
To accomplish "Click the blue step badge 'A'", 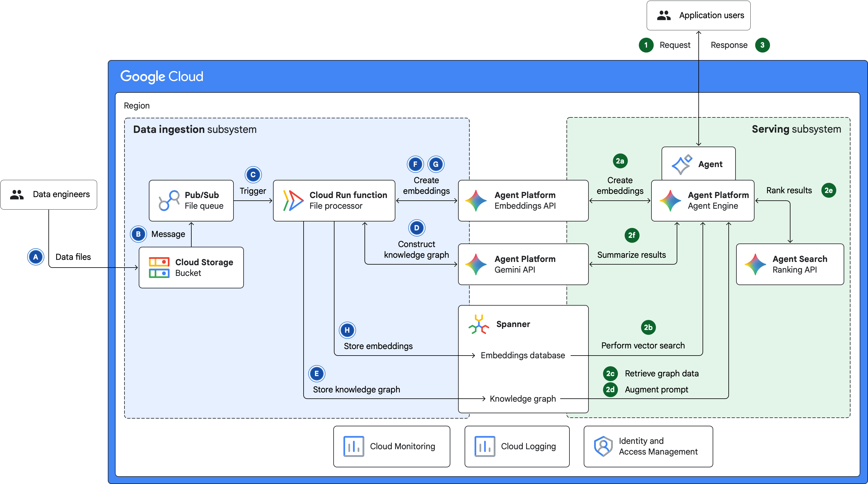I will tap(35, 257).
